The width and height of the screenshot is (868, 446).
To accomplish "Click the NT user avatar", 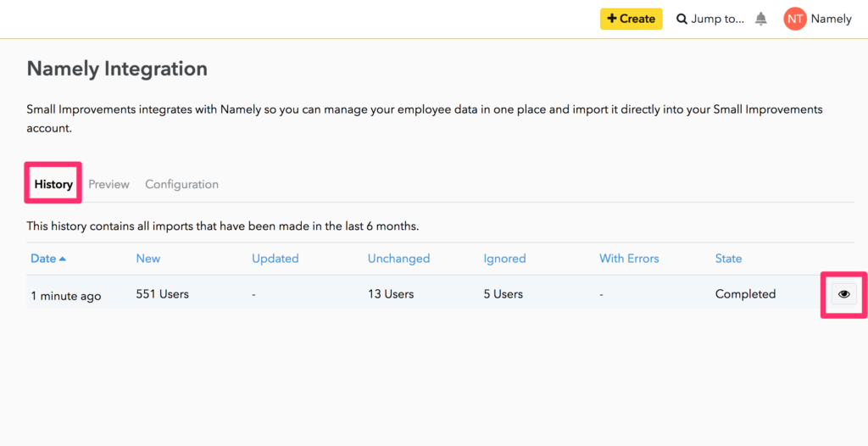I will (794, 19).
